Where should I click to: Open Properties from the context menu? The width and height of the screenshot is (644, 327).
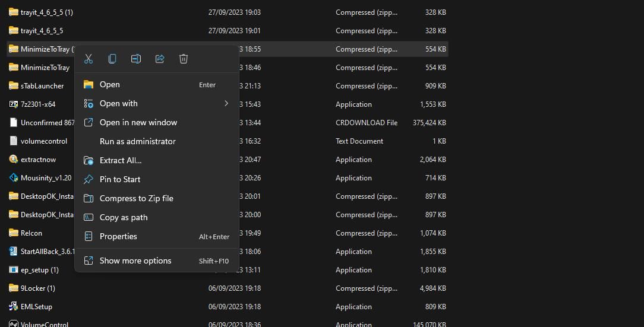coord(118,237)
